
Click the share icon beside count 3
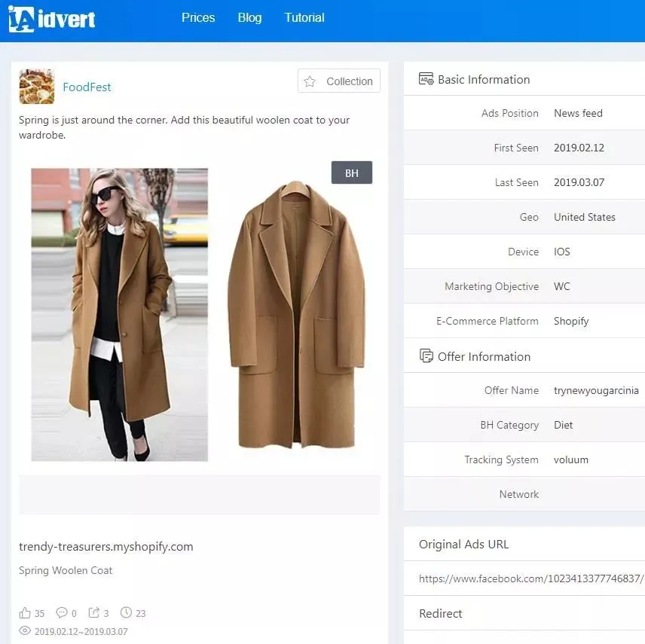click(x=93, y=612)
